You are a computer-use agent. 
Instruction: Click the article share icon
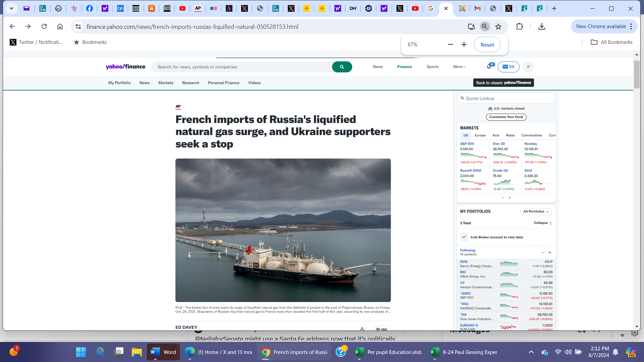pos(362,329)
